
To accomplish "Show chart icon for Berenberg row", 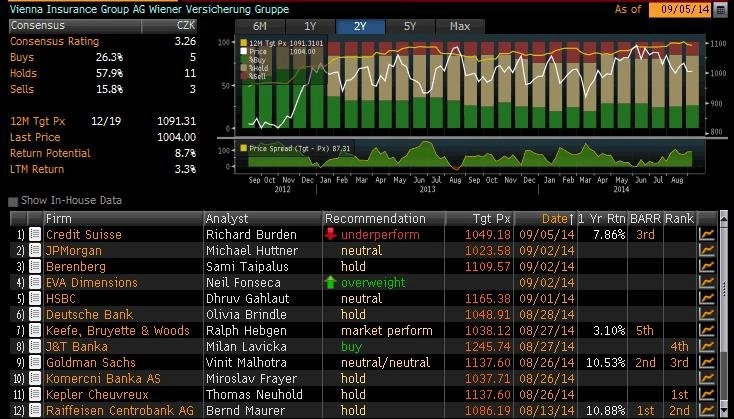I will (707, 266).
